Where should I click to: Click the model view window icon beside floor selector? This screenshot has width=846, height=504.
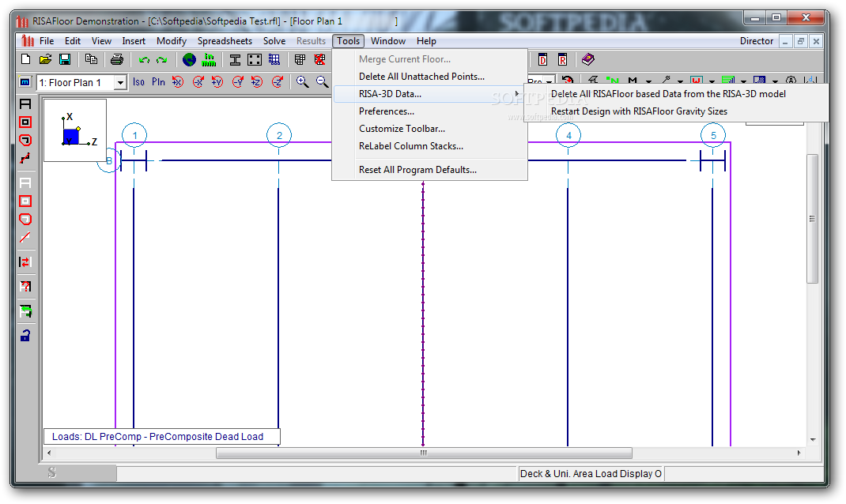click(x=25, y=82)
